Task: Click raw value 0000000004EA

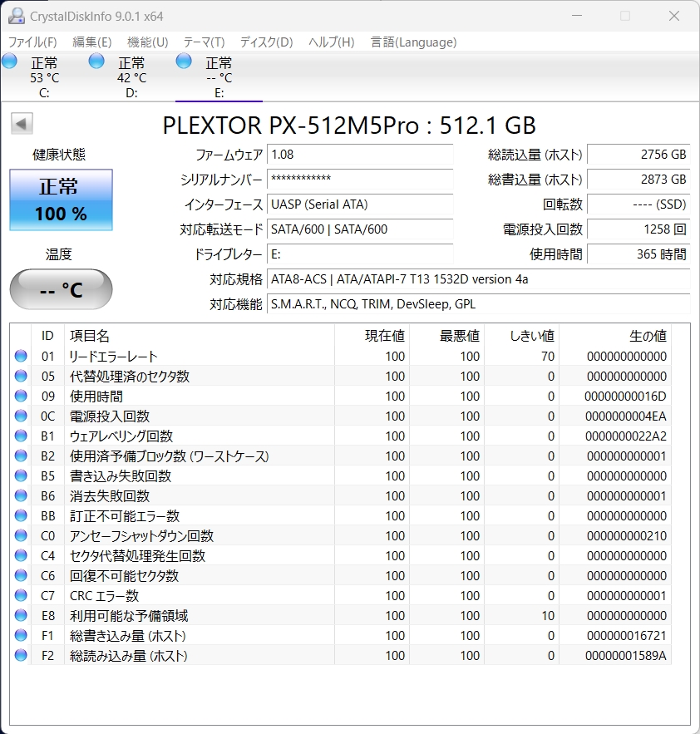Action: click(x=626, y=416)
